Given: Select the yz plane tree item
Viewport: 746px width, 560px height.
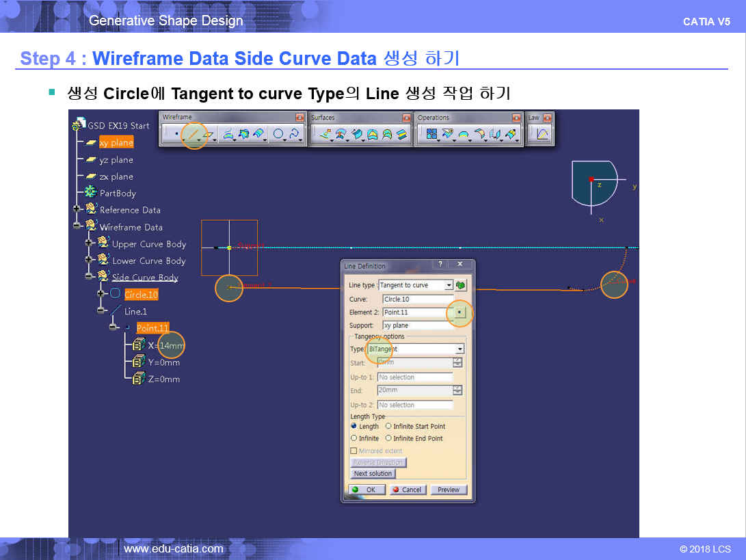Looking at the screenshot, I should point(116,160).
